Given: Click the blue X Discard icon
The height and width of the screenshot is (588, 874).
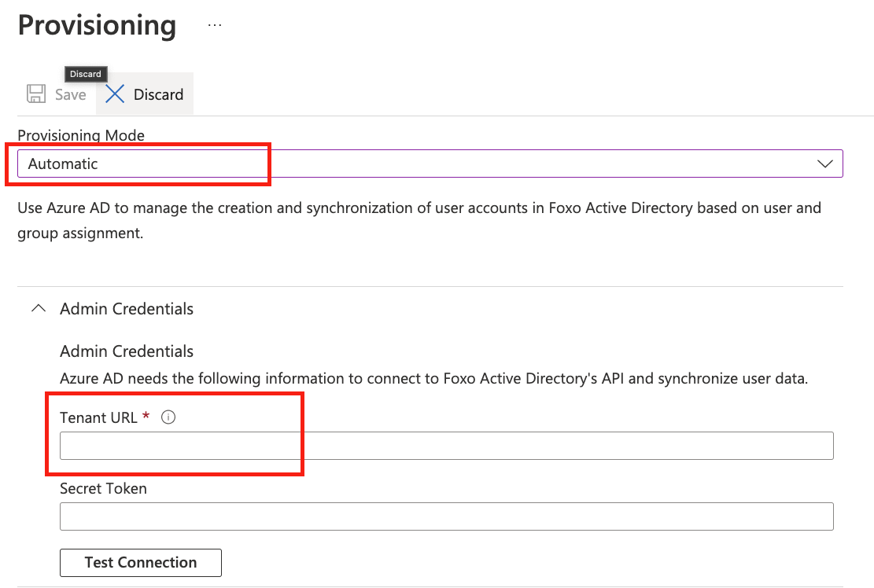Looking at the screenshot, I should (114, 94).
